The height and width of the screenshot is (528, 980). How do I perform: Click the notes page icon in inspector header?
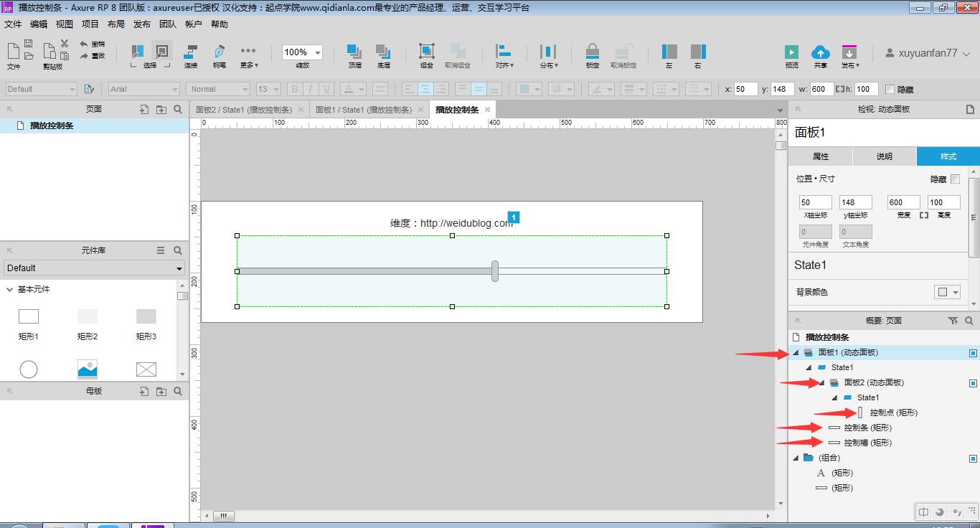pos(970,110)
